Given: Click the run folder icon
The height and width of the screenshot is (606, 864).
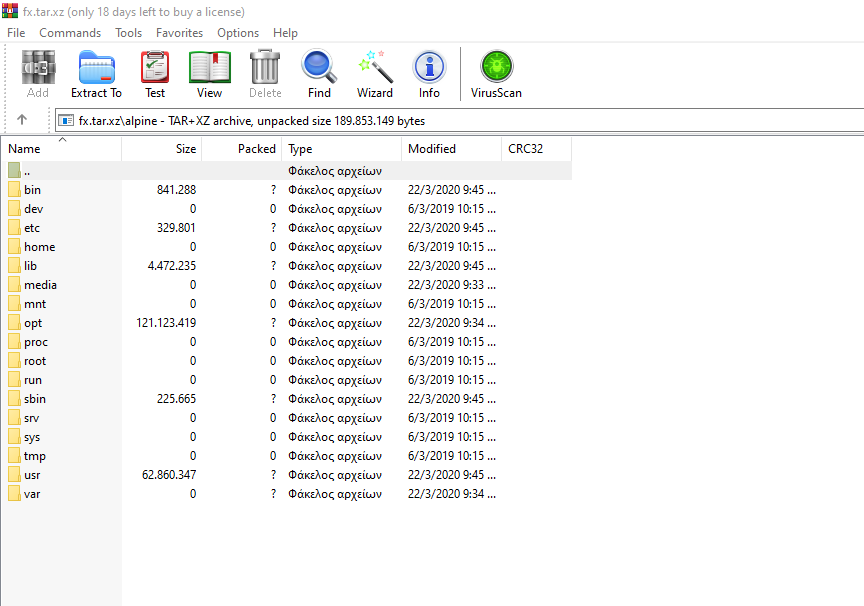Looking at the screenshot, I should point(14,380).
